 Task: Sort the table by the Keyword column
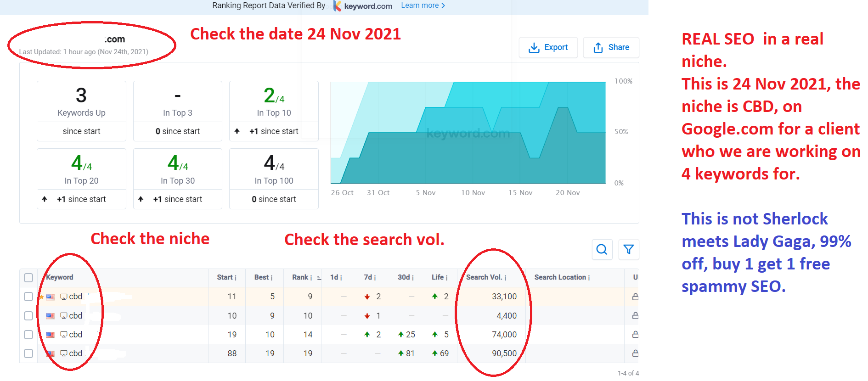click(x=60, y=277)
